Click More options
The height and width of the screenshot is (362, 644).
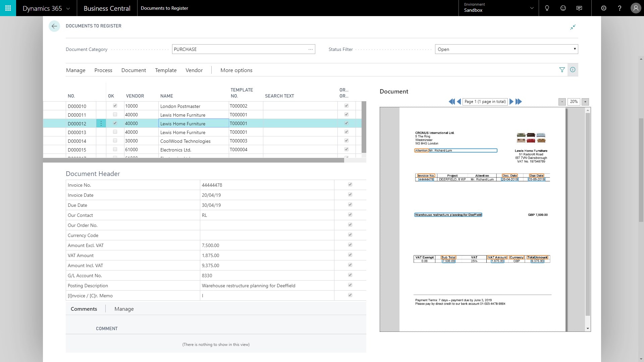(236, 70)
